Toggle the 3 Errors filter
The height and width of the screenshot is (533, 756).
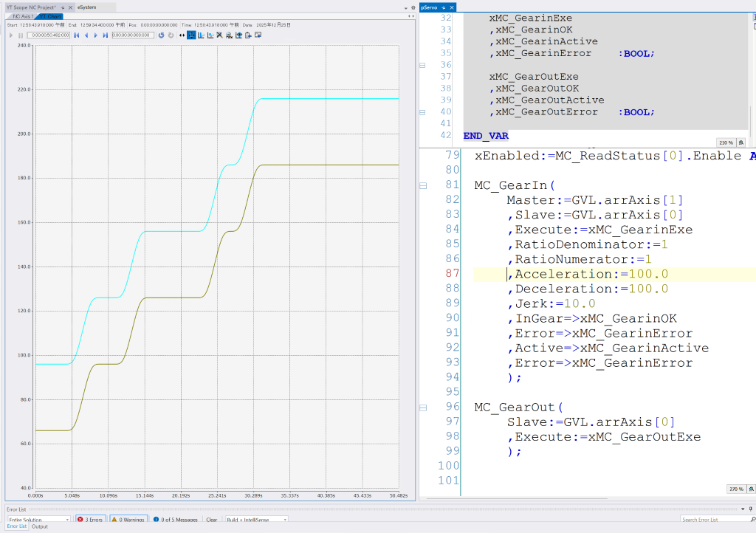90,520
